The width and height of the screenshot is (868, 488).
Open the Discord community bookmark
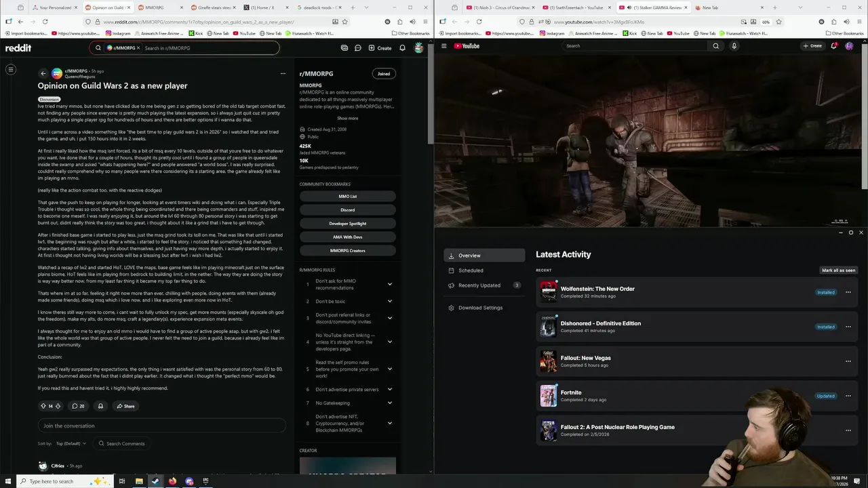(347, 210)
